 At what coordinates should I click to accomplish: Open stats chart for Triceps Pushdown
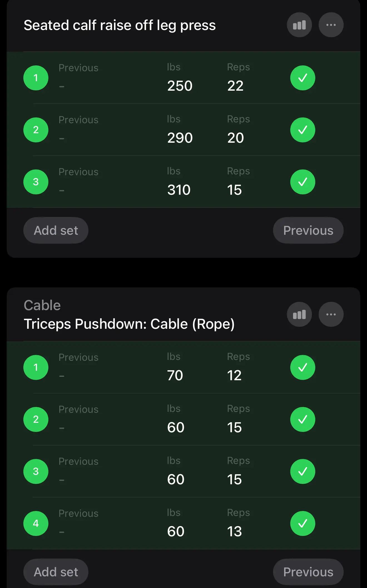[x=299, y=315]
